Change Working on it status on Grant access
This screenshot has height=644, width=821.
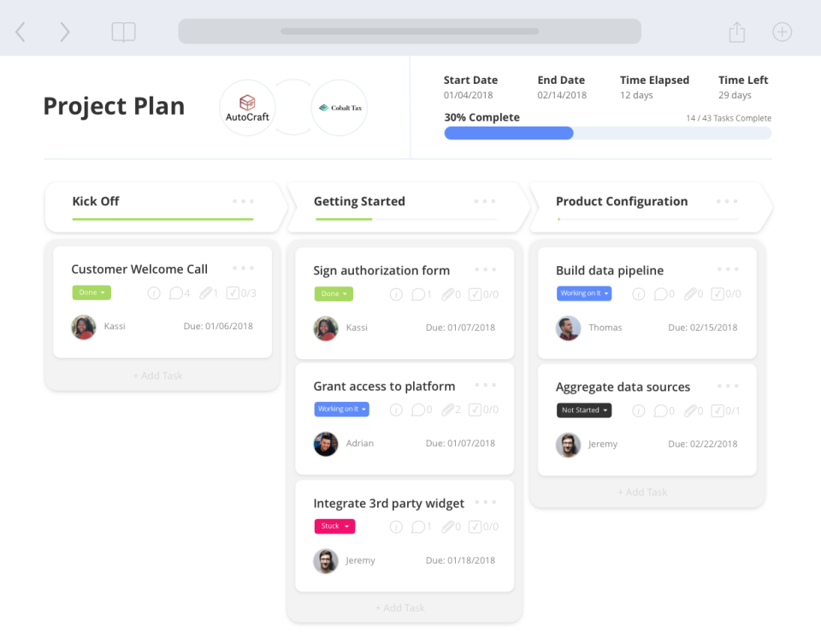click(x=341, y=409)
